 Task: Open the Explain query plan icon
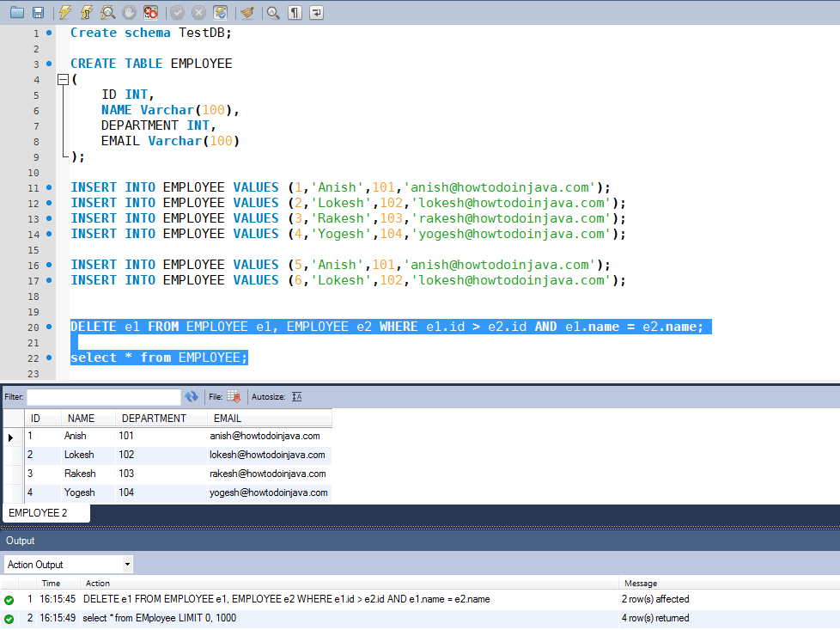coord(107,12)
